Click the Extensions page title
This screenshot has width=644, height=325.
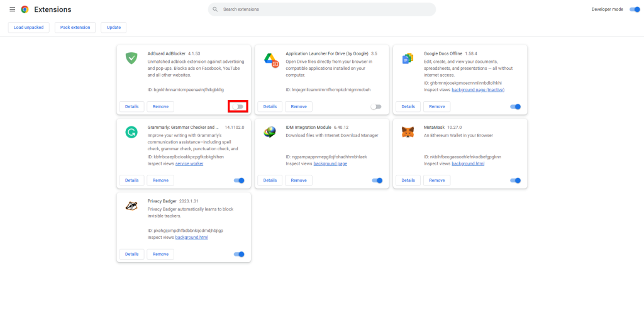click(x=53, y=9)
